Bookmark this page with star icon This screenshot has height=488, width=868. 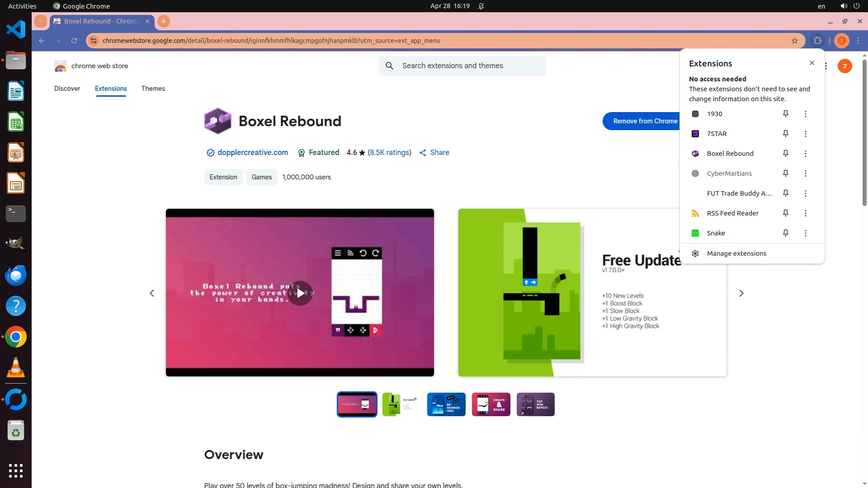[x=795, y=41]
